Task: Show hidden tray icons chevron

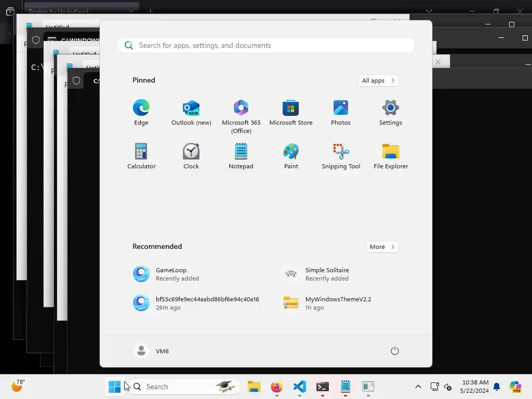Action: click(x=418, y=387)
